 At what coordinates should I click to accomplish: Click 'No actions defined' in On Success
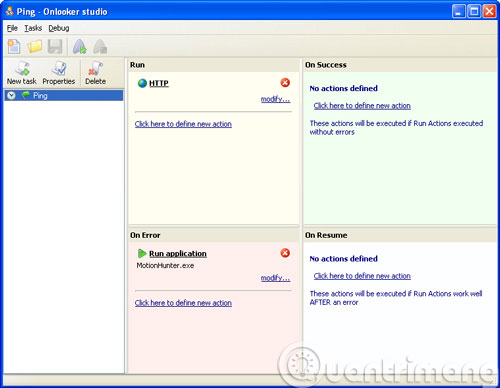pos(344,88)
